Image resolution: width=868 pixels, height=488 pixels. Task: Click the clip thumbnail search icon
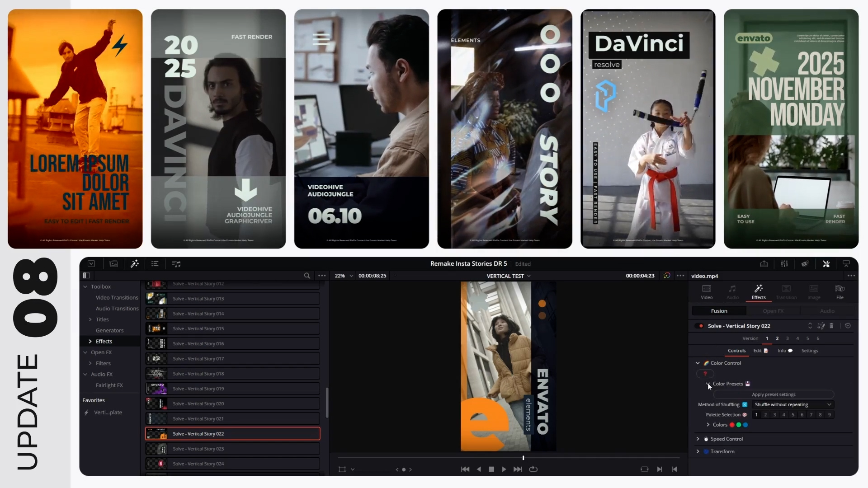307,275
